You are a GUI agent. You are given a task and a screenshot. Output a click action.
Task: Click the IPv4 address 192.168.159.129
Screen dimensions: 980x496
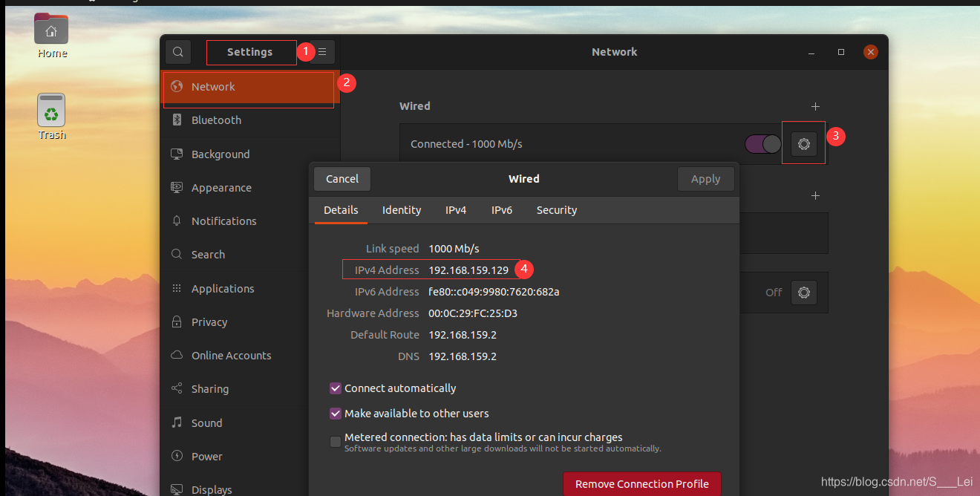click(x=468, y=270)
